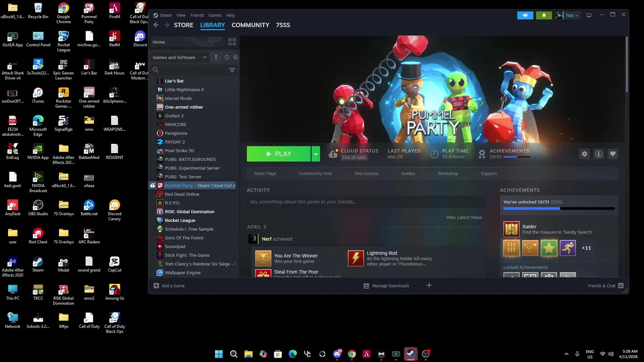Click the Steam window vertical scrollbar
Image resolution: width=644 pixels, height=362 pixels.
626,64
